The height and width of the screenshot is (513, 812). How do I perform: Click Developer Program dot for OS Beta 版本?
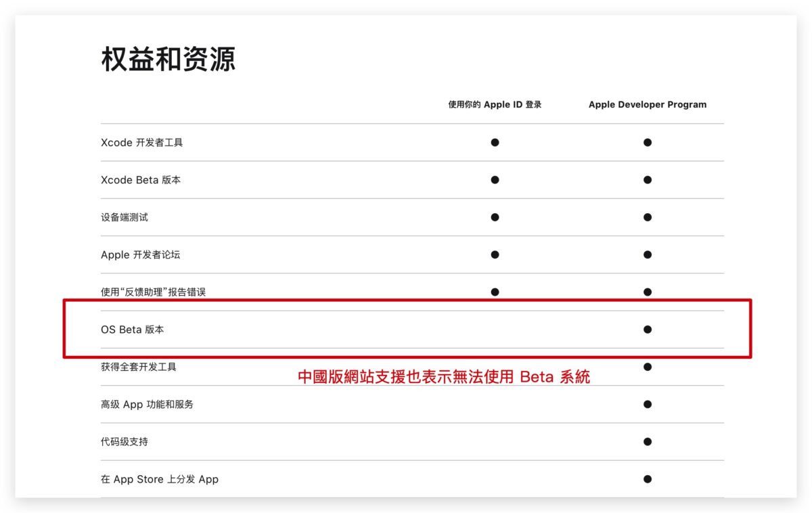click(x=648, y=330)
